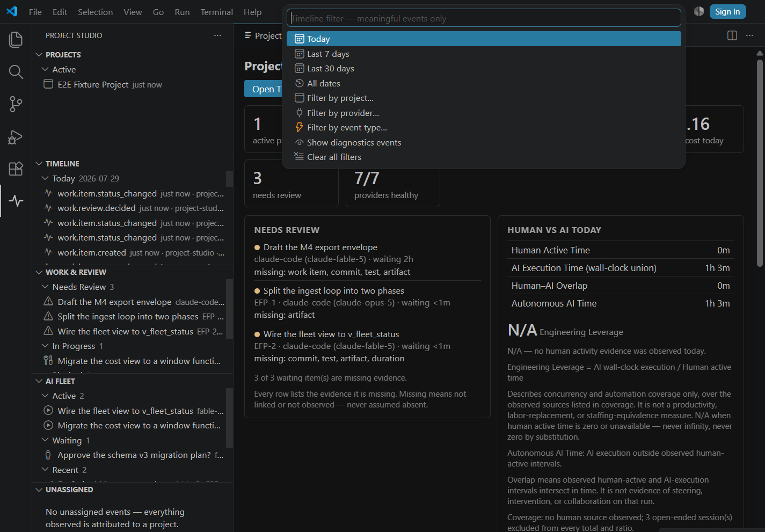Choose Clear all filters option
Screen dimensions: 765x532
tap(484, 157)
